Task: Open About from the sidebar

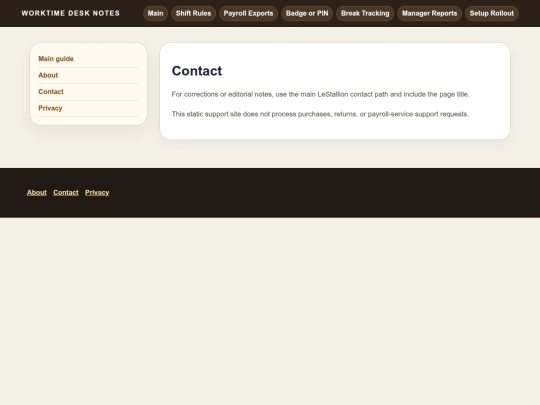Action: click(48, 75)
